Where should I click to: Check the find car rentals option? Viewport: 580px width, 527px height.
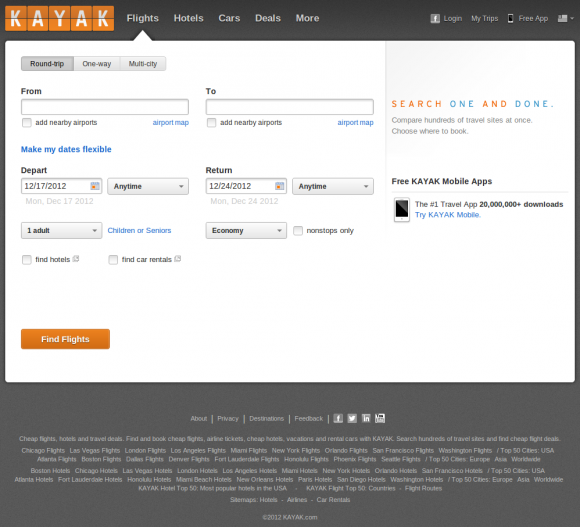(113, 260)
